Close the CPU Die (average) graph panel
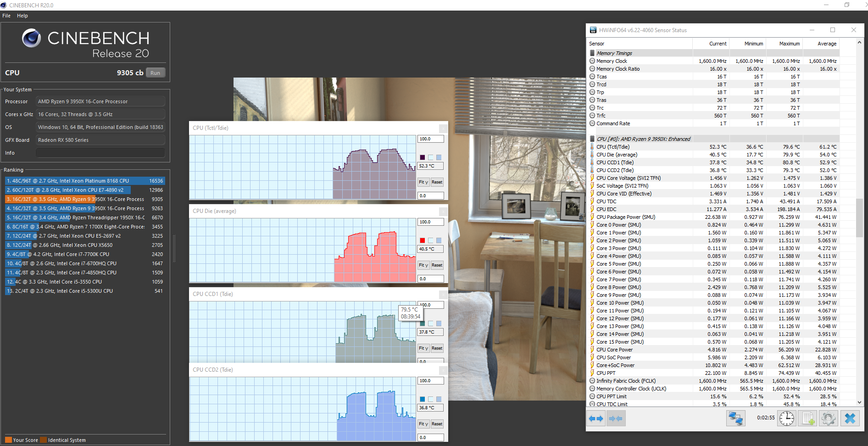The image size is (868, 446). point(443,212)
